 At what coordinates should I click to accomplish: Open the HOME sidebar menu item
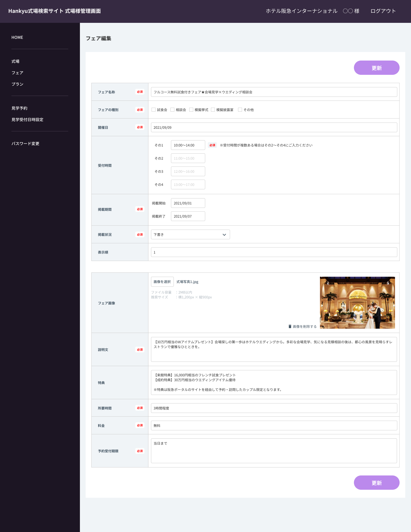(x=17, y=37)
